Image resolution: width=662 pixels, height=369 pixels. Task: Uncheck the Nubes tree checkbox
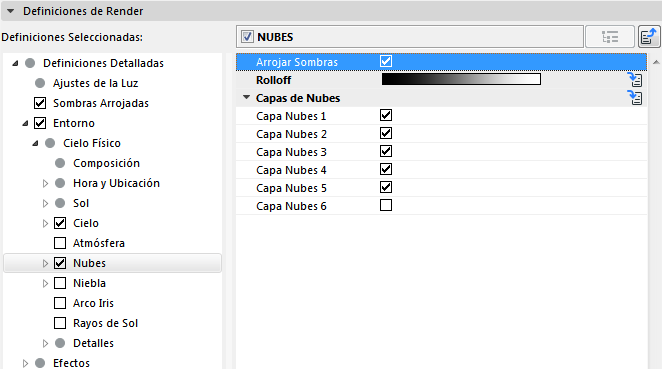pos(60,263)
